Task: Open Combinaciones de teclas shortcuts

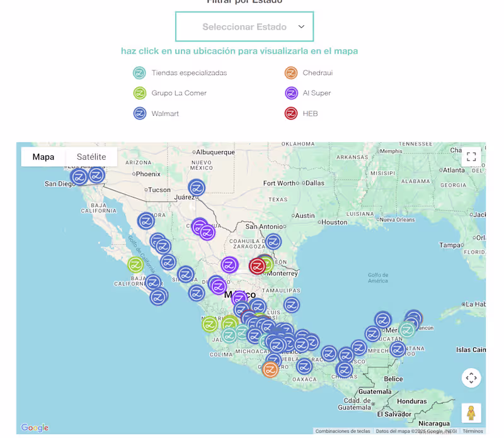Action: (342, 431)
